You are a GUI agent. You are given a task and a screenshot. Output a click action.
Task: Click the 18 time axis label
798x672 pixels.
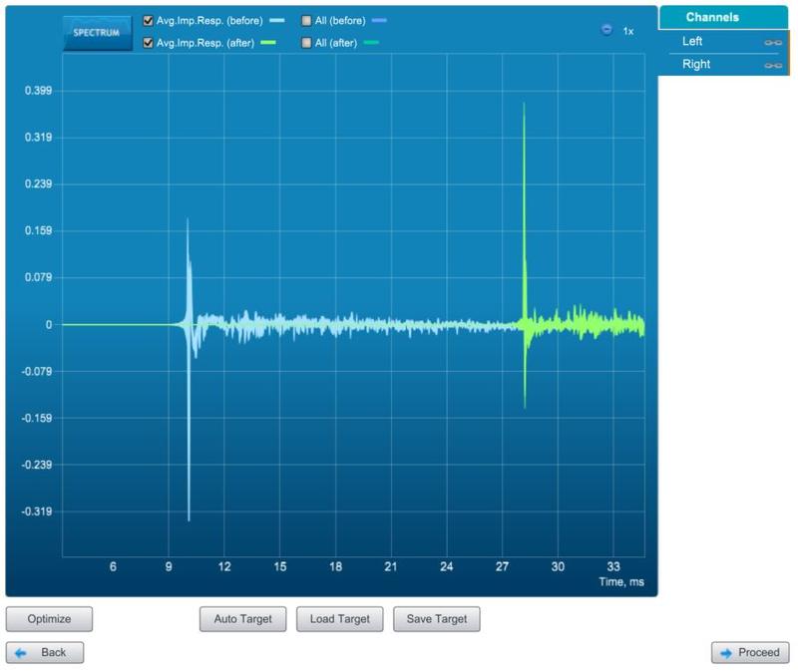[x=335, y=566]
